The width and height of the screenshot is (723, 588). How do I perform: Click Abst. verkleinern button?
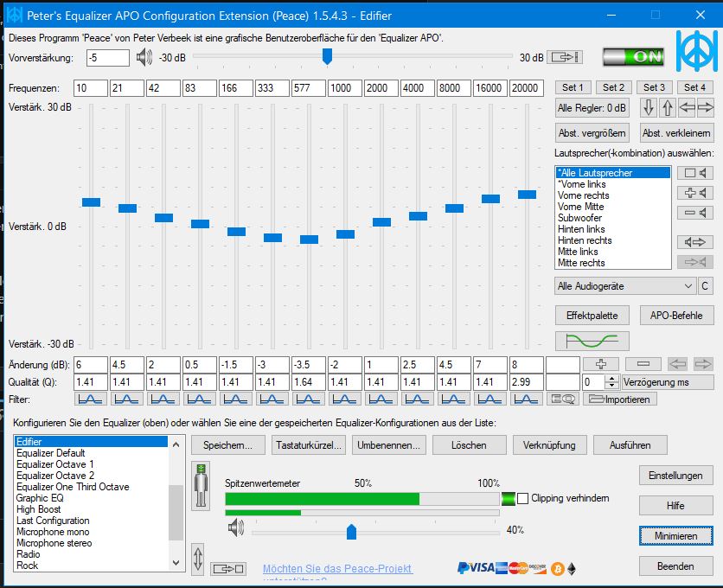676,133
